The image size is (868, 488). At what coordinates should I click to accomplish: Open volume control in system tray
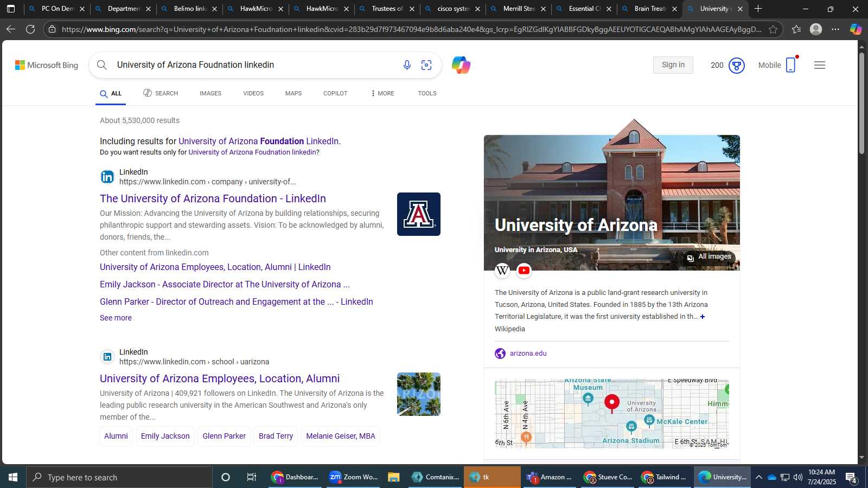[x=798, y=477]
